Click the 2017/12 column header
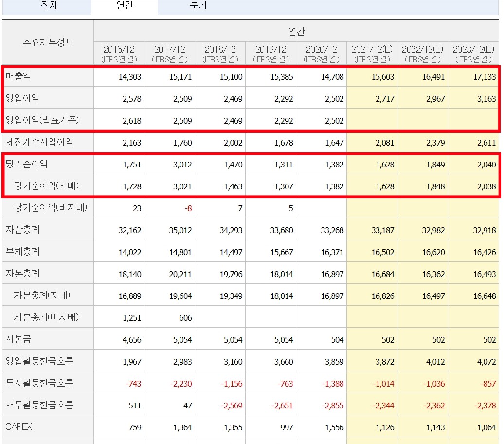This screenshot has height=444, width=504. click(170, 54)
